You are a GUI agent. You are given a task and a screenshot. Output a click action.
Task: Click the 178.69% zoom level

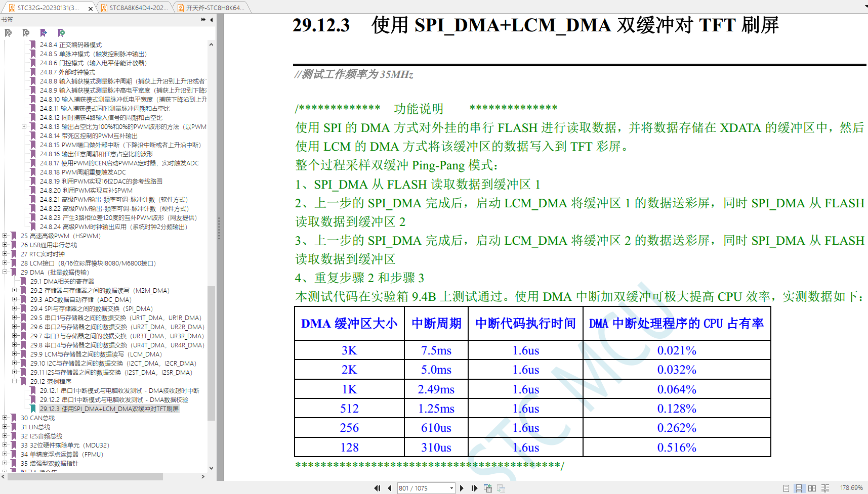click(851, 488)
